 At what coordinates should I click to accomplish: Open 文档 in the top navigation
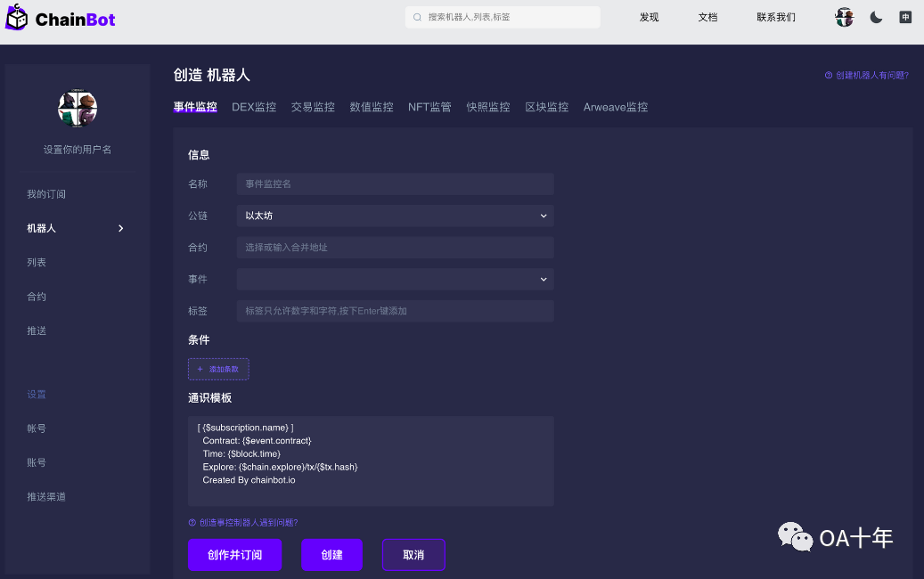[x=707, y=17]
